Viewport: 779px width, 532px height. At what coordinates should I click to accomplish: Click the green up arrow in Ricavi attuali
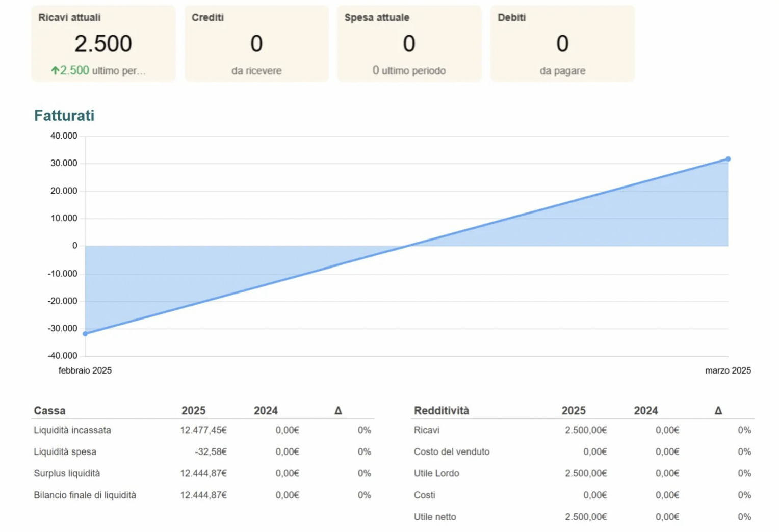55,70
